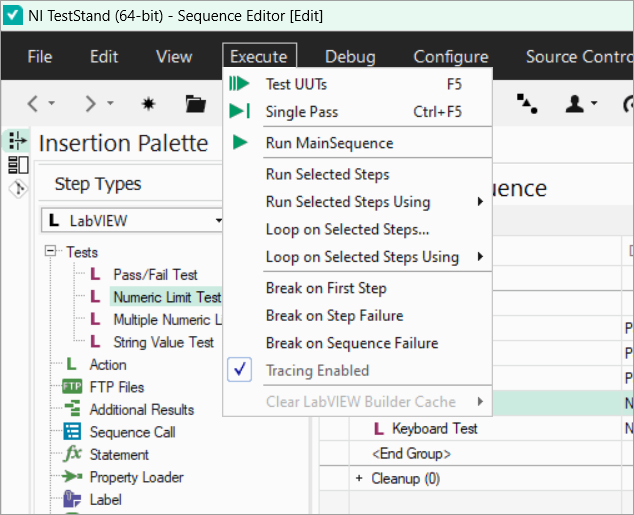Open the back button history dropdown arrow
The width and height of the screenshot is (634, 515).
pos(52,103)
